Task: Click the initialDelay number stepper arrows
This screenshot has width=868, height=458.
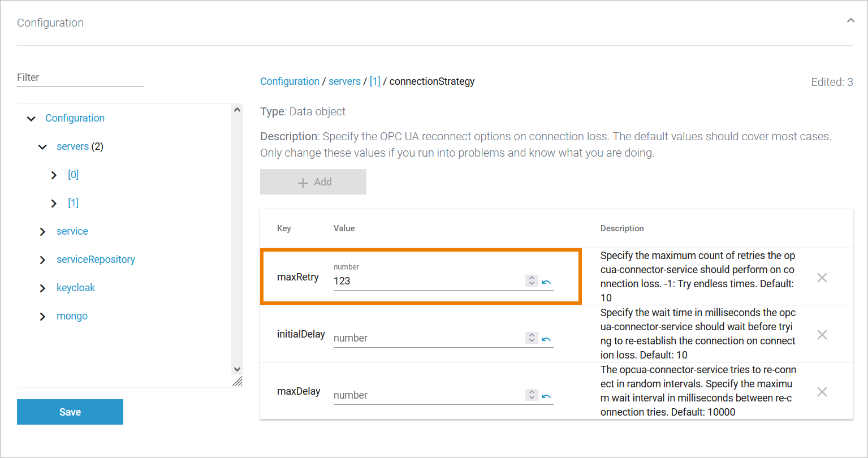Action: click(x=532, y=338)
